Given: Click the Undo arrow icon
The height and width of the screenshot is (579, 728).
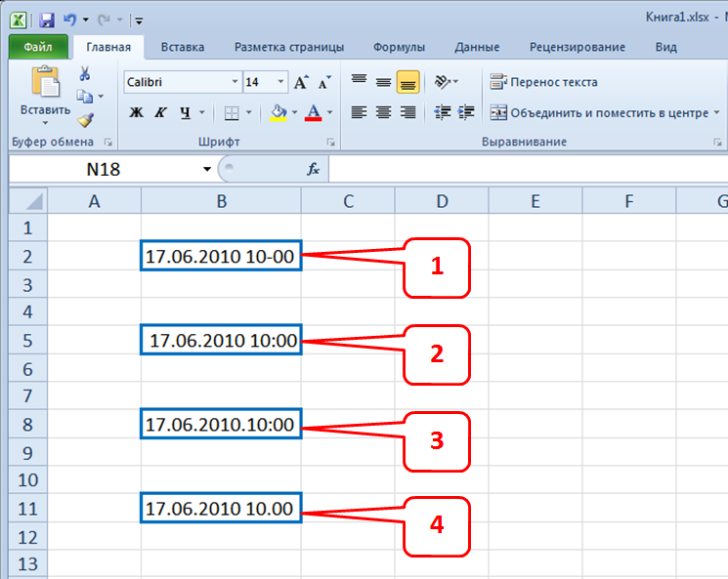Looking at the screenshot, I should coord(69,20).
